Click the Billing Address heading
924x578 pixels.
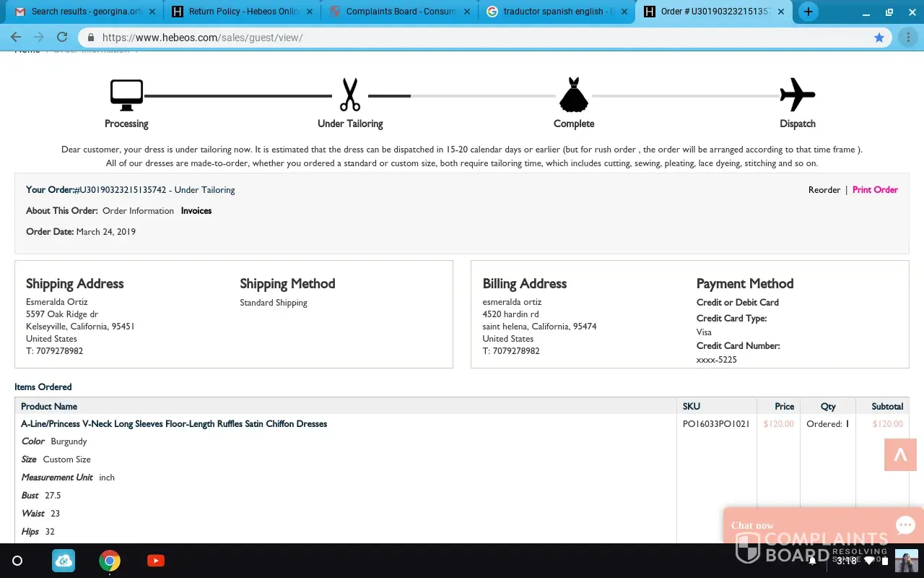pyautogui.click(x=525, y=284)
